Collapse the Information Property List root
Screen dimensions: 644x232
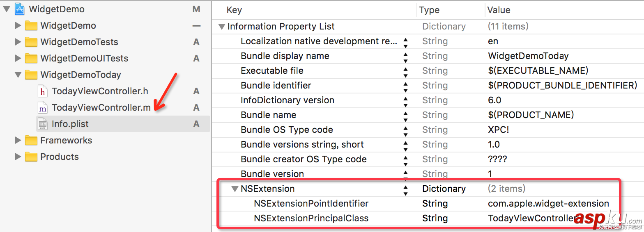point(222,27)
